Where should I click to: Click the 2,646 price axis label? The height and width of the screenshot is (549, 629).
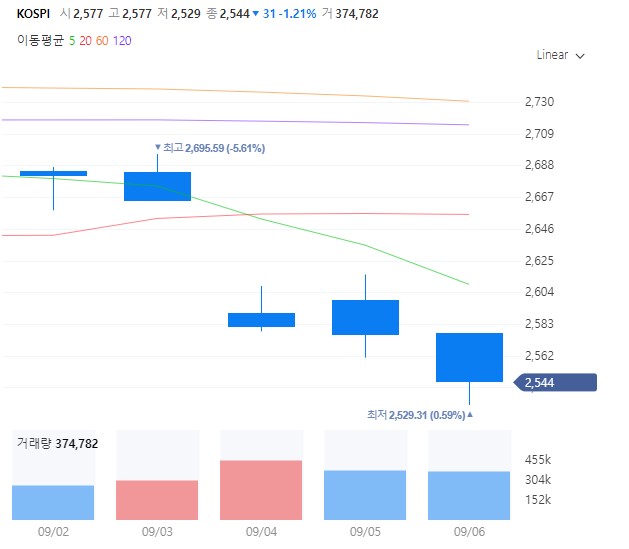pyautogui.click(x=540, y=229)
